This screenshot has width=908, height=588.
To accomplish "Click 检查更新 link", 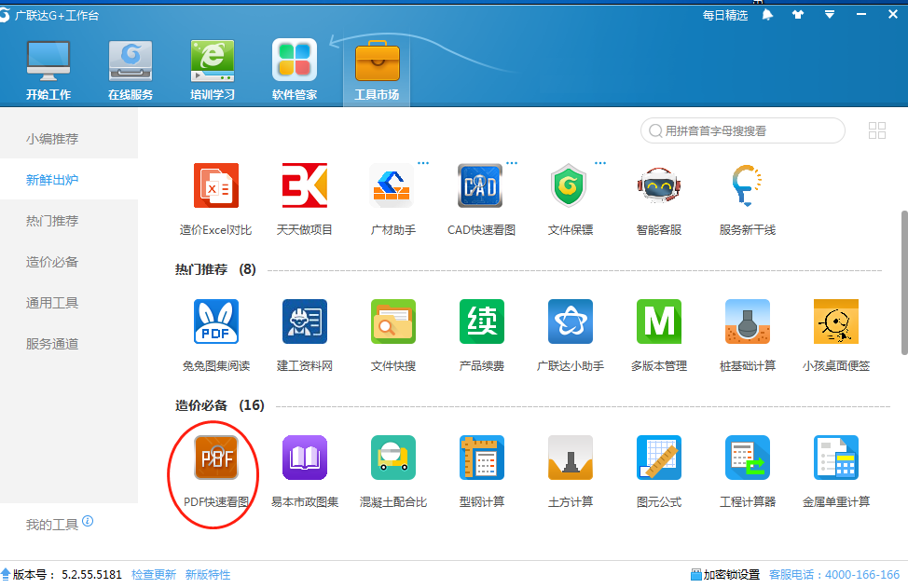I will point(154,575).
